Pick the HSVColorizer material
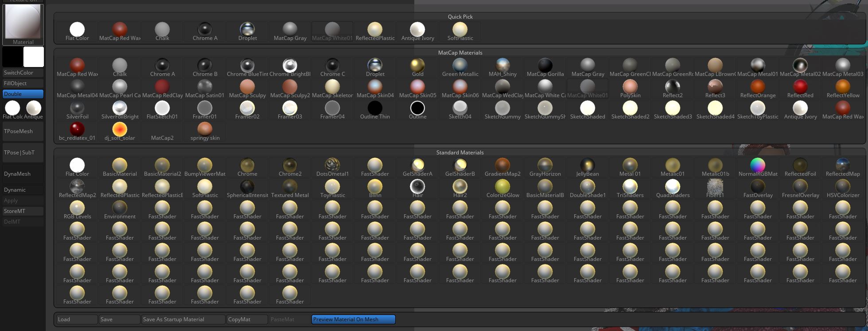Viewport: 868px width, 331px height. [843, 189]
